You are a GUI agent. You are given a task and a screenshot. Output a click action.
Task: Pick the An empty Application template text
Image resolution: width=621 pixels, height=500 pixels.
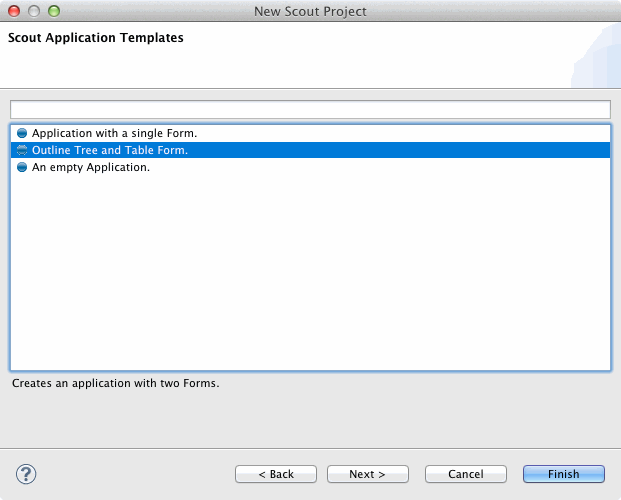(x=91, y=168)
